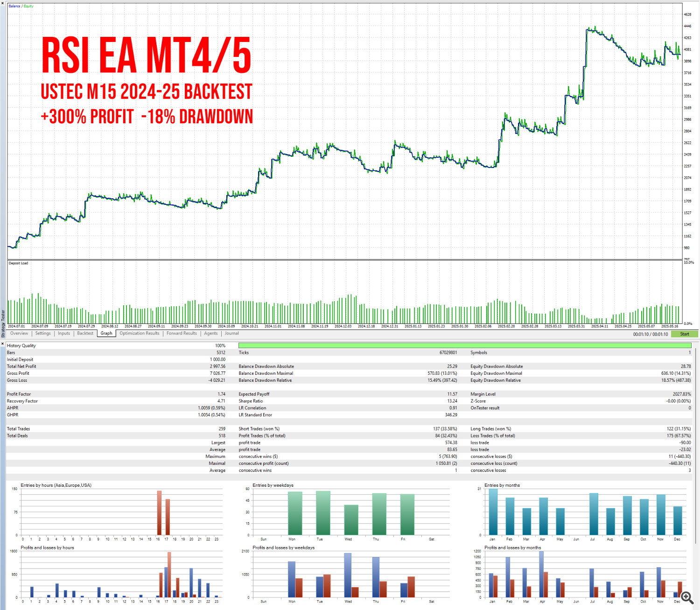The height and width of the screenshot is (610, 700).
Task: Click the AHPR value 1.0059 (0.59%)
Action: (x=212, y=408)
